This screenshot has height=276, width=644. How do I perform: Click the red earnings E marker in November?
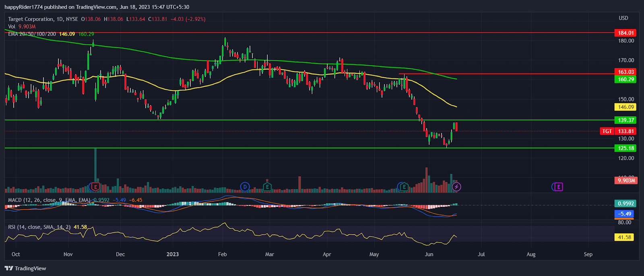pyautogui.click(x=95, y=187)
